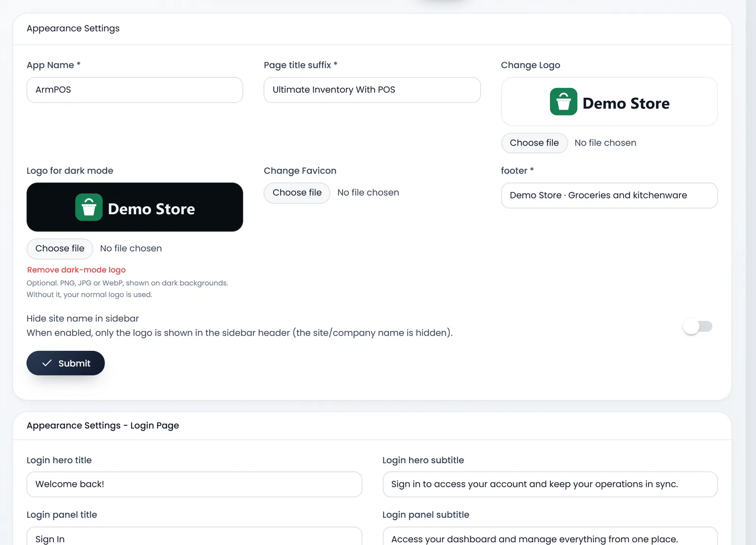Click 'No file chosen' text under Change Logo
The image size is (756, 545).
(x=605, y=143)
